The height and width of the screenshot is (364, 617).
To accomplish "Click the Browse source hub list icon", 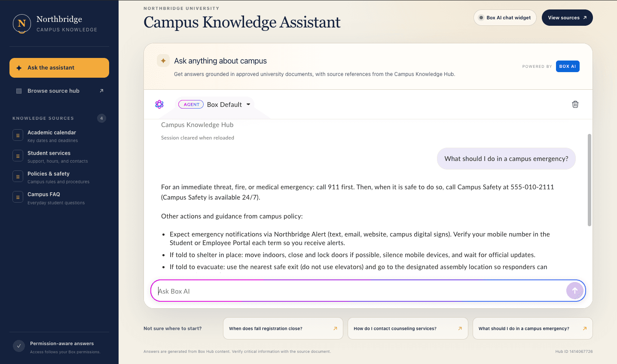I will tap(19, 91).
